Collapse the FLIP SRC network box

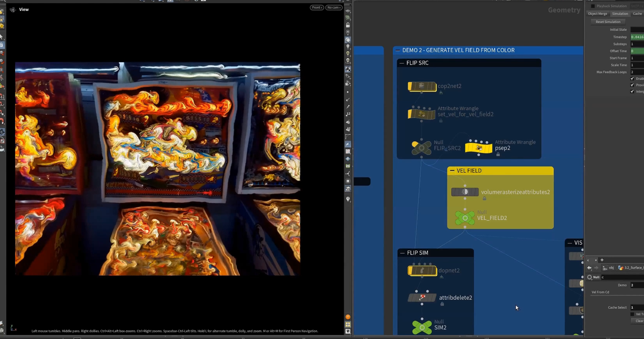(x=402, y=63)
